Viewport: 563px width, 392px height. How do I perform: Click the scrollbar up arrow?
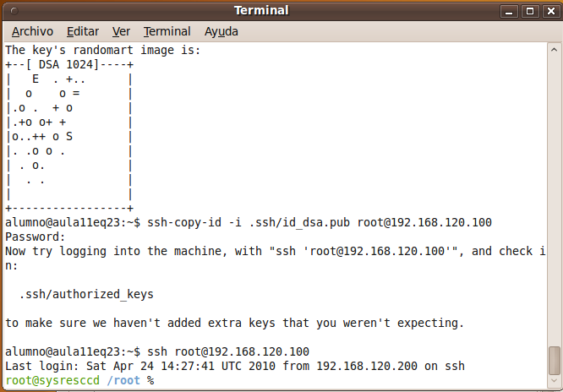(554, 50)
